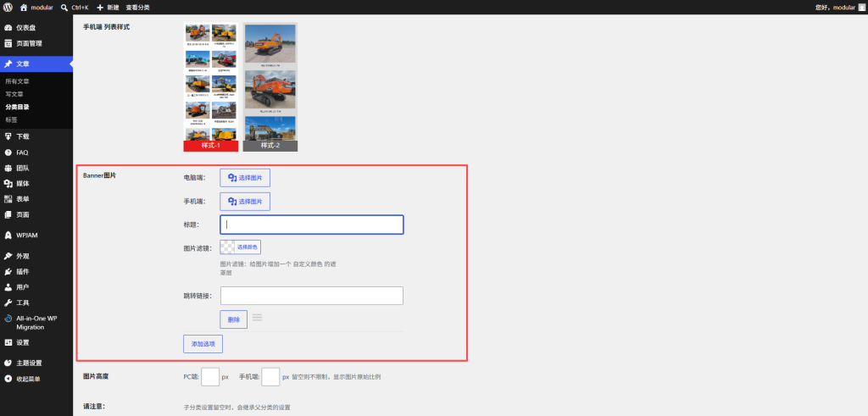The height and width of the screenshot is (416, 868).
Task: Open 查看分类 in the admin bar
Action: [137, 7]
